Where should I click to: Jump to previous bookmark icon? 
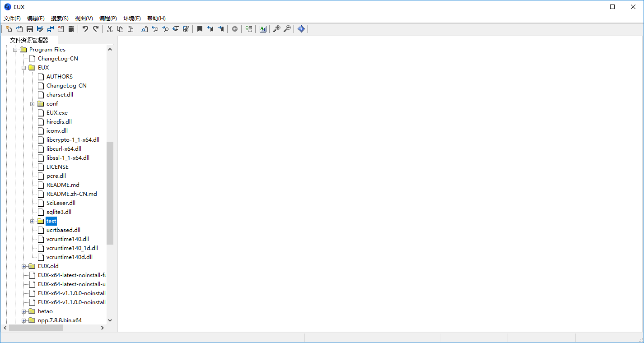(210, 29)
